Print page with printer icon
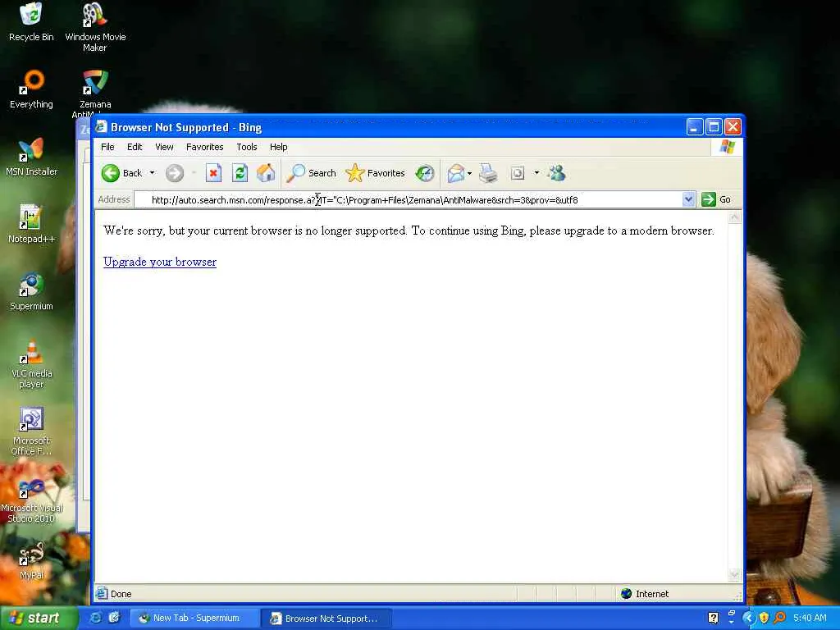Viewport: 840px width, 630px height. point(488,173)
